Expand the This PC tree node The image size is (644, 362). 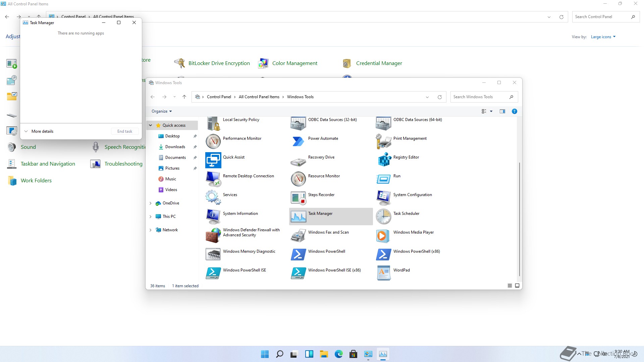tap(151, 217)
